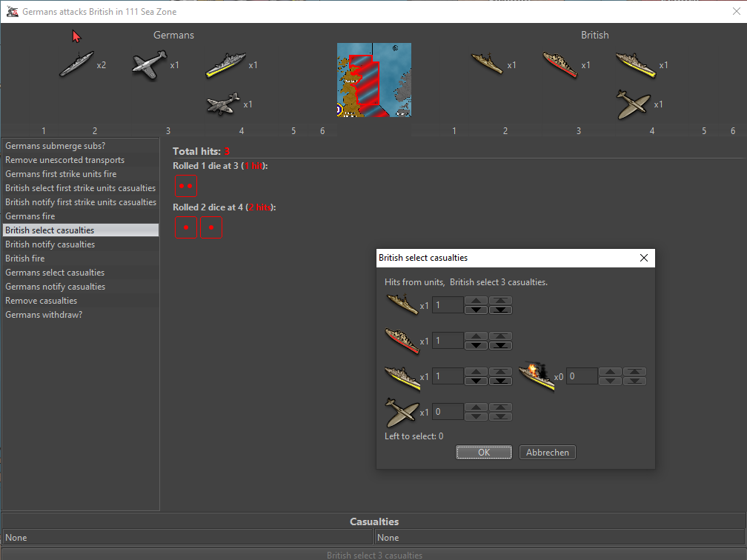This screenshot has height=560, width=747.
Task: Click the burning damaged battleship icon
Action: [537, 376]
